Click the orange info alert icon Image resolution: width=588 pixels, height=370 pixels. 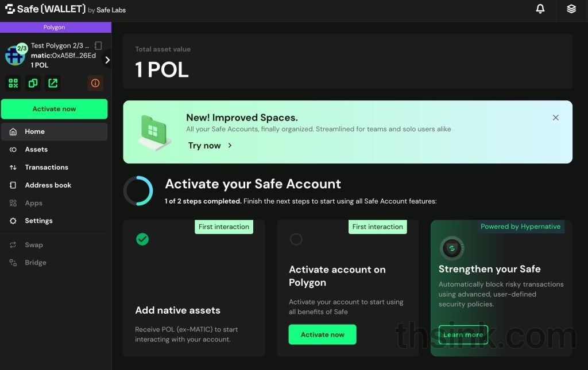tap(95, 83)
